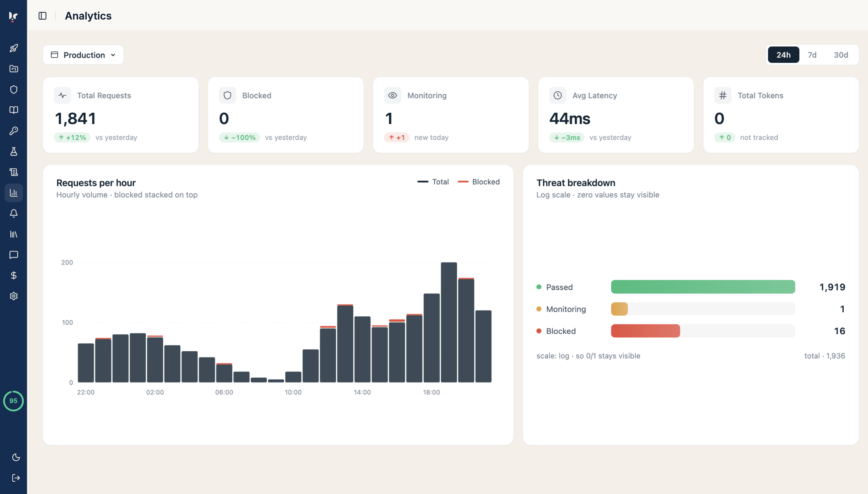Viewport: 868px width, 494px height.
Task: Click the Threat breakdown heading
Action: (576, 183)
